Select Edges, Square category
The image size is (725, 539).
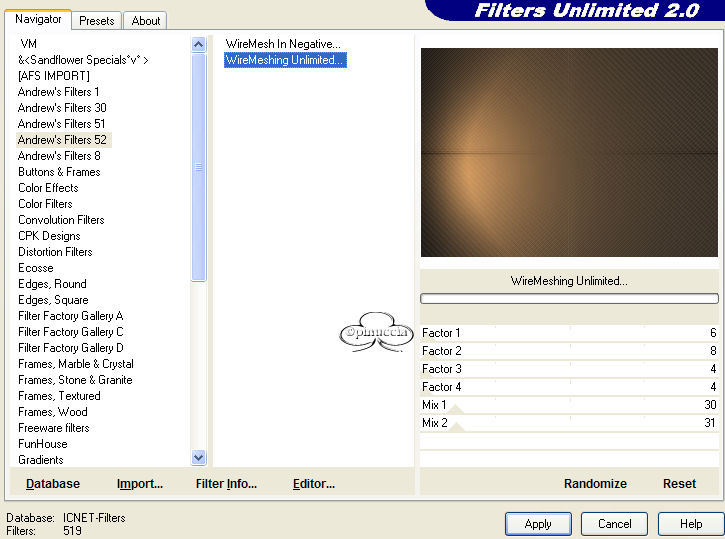tap(53, 300)
